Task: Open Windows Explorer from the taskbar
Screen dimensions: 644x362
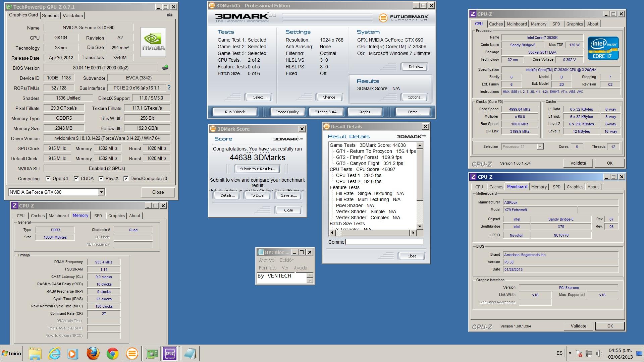Action: point(35,354)
